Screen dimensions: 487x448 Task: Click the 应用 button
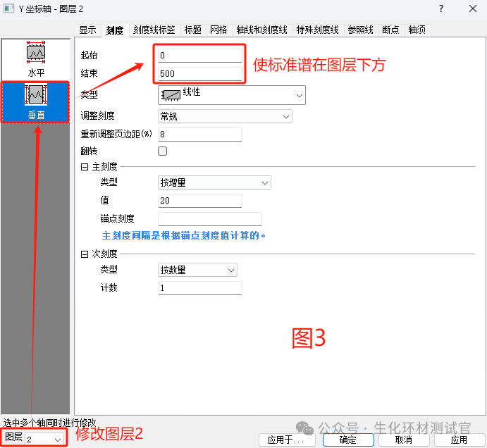click(x=459, y=440)
